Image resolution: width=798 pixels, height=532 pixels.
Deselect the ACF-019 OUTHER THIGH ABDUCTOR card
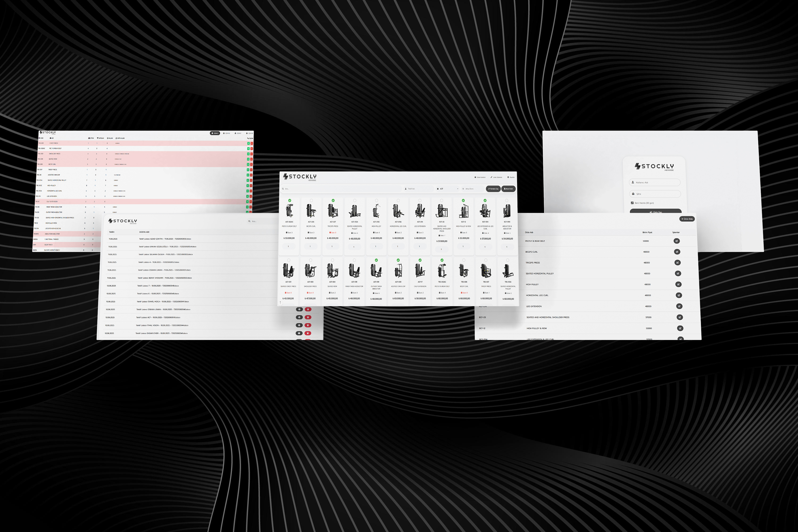(376, 260)
